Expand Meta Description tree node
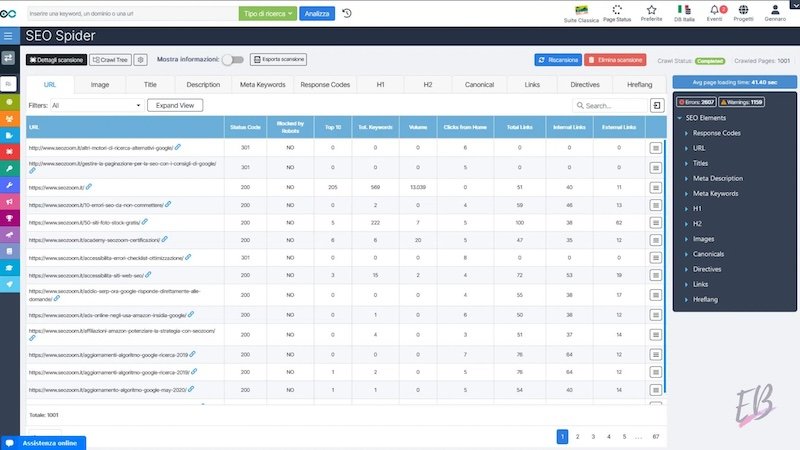 tap(686, 179)
